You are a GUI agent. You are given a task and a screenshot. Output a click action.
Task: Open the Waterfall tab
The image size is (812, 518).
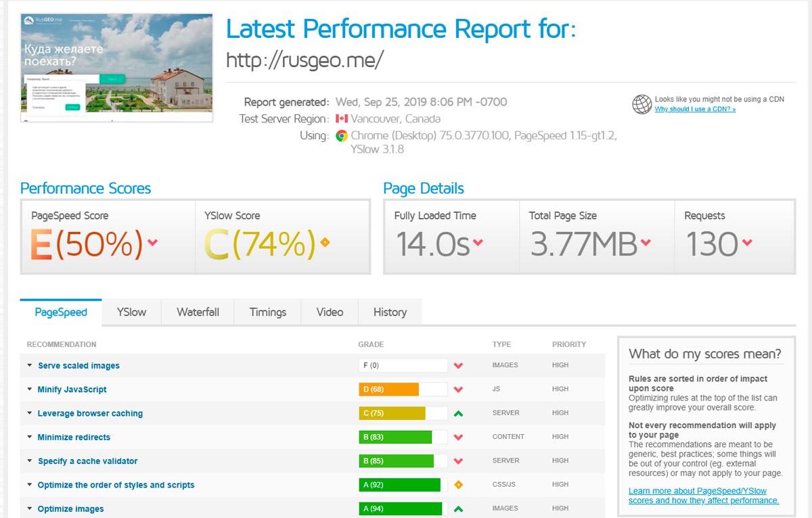pos(198,312)
